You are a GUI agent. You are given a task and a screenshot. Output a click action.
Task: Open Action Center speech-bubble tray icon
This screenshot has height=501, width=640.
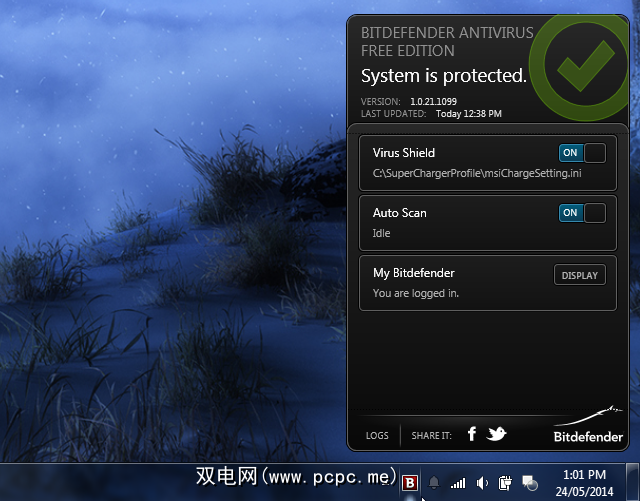(530, 483)
